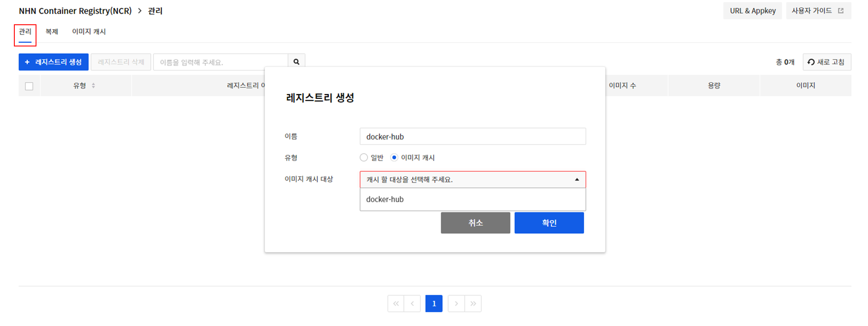Open the 사용자 가이드 link
The width and height of the screenshot is (868, 326).
(819, 11)
